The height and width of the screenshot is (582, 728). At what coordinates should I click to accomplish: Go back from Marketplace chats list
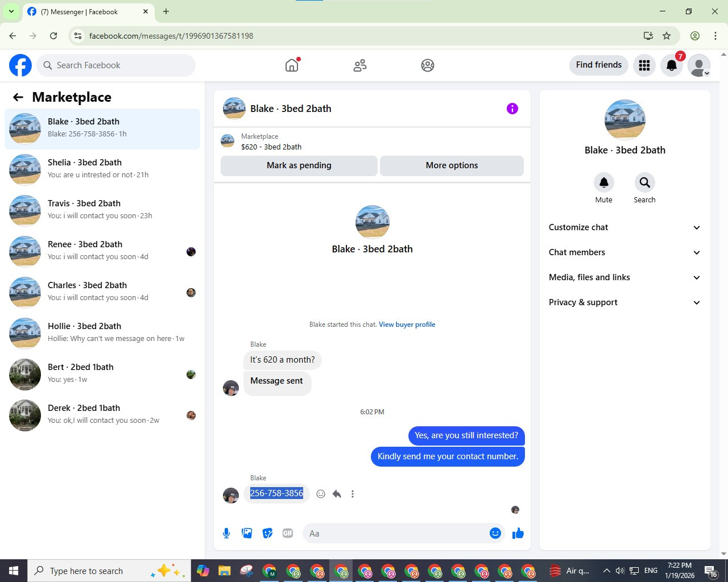click(x=18, y=97)
